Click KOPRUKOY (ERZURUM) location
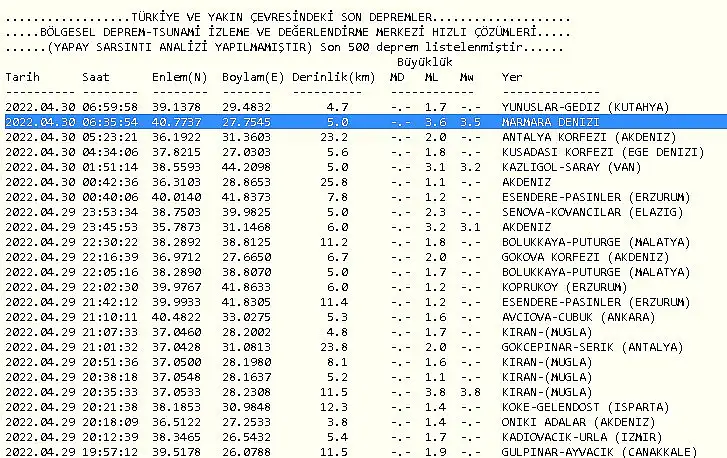727x458 pixels. click(564, 287)
